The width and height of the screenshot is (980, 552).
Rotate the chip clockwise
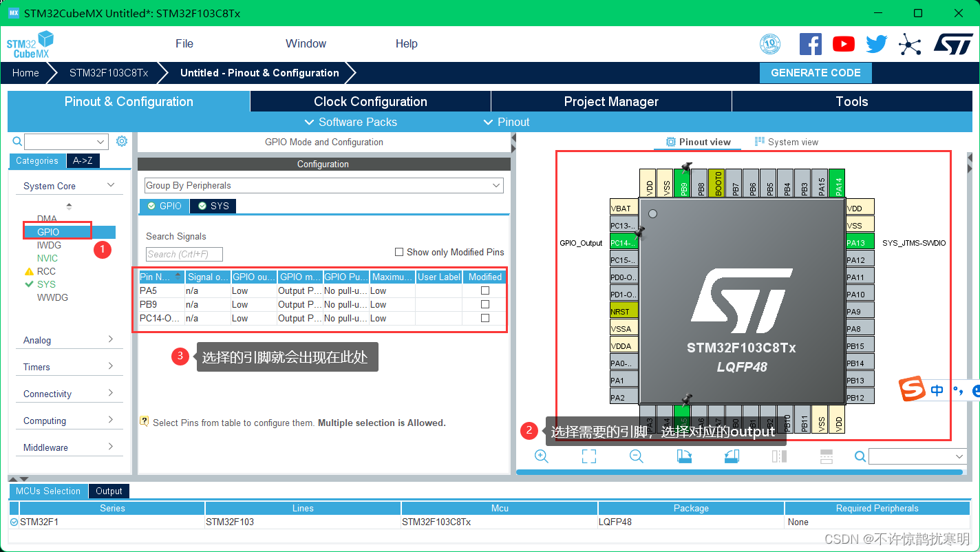click(x=684, y=456)
